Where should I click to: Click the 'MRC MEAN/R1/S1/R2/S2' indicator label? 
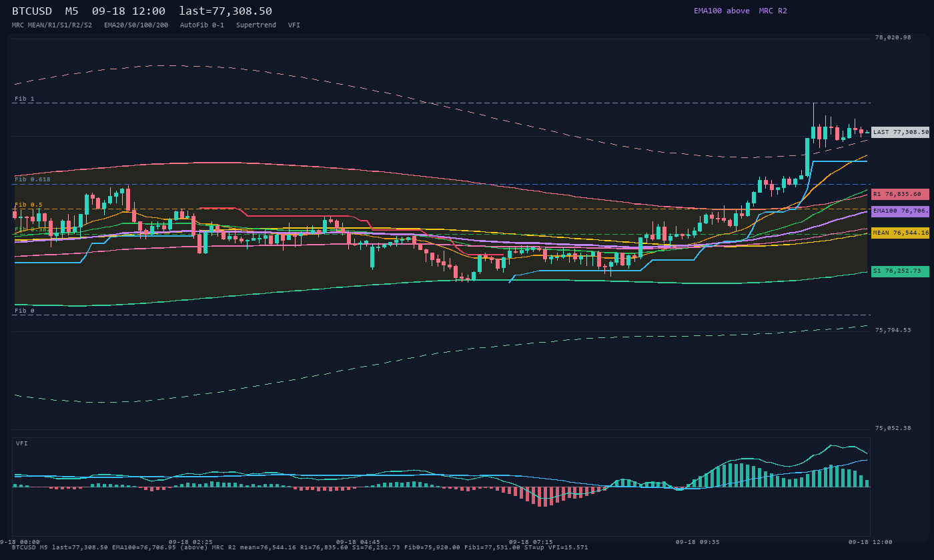pos(52,25)
